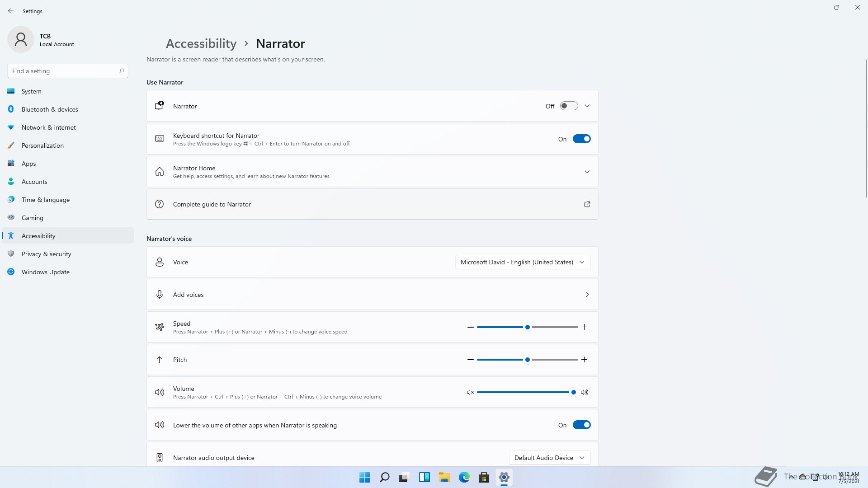Open external link icon for Narrator guide
Image resolution: width=868 pixels, height=488 pixels.
(x=587, y=204)
